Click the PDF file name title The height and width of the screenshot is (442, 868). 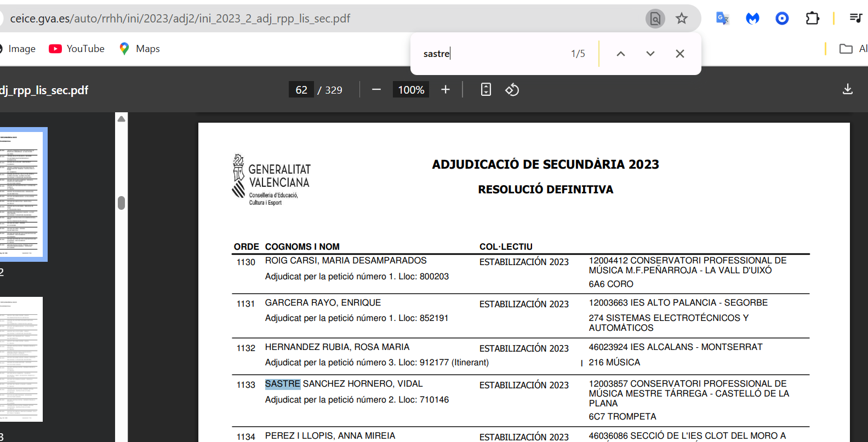click(44, 90)
